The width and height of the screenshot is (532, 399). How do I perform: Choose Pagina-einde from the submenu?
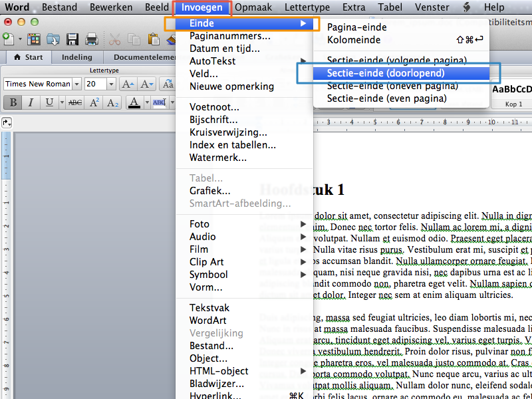(x=357, y=27)
